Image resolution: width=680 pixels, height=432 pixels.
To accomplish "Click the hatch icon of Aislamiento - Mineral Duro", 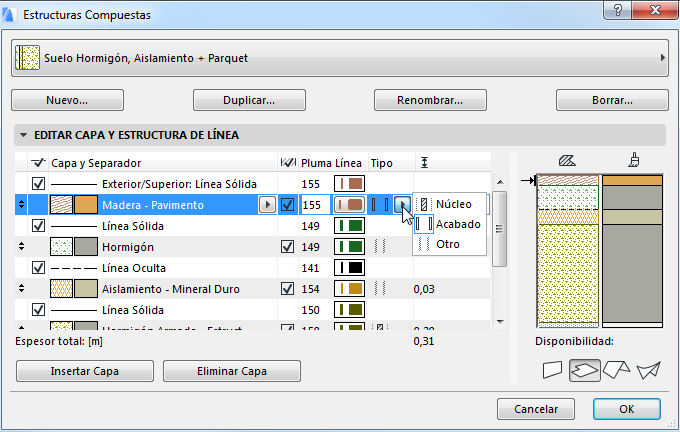I will point(61,289).
